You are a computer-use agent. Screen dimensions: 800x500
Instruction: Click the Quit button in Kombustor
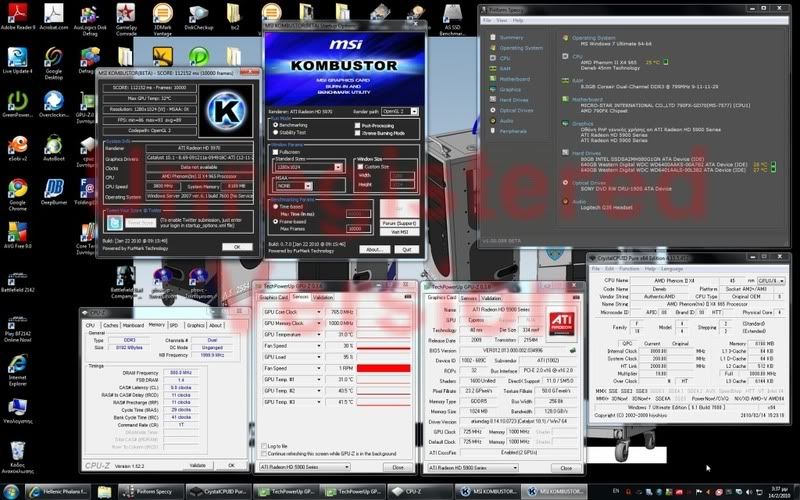point(407,249)
